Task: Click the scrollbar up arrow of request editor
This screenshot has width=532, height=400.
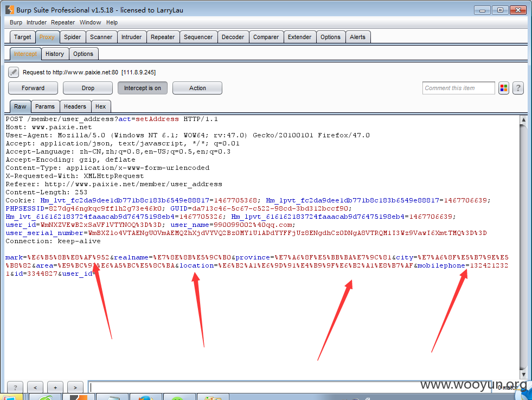Action: click(523, 120)
